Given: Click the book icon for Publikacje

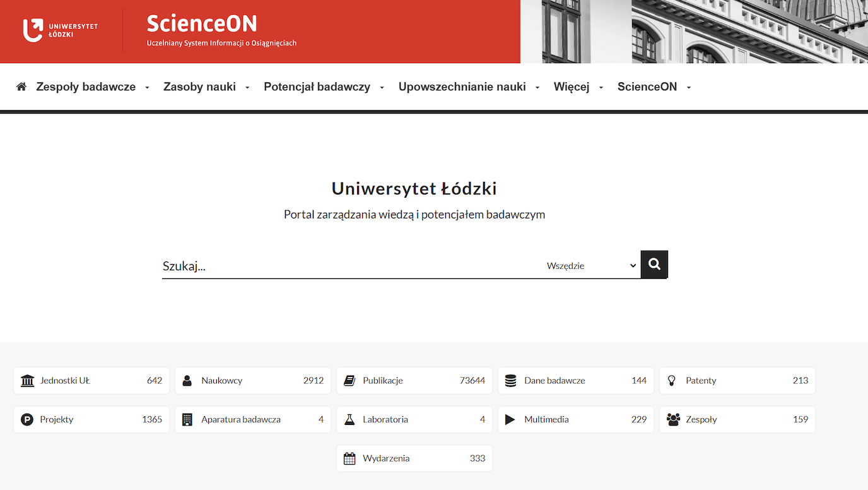Looking at the screenshot, I should (349, 381).
